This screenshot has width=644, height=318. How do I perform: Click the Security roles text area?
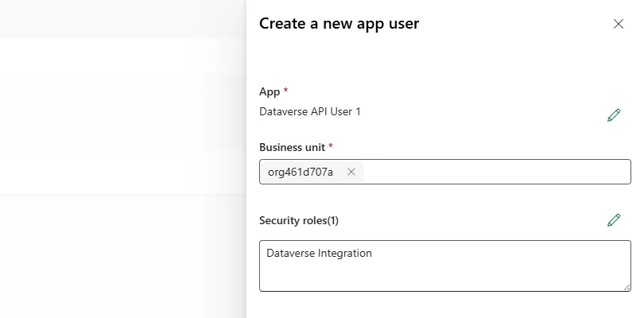pos(445,266)
